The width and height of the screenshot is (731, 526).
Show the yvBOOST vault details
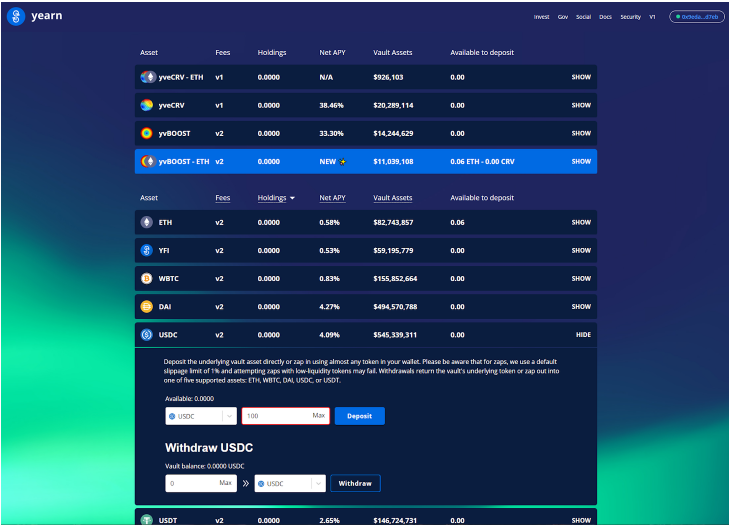click(581, 133)
